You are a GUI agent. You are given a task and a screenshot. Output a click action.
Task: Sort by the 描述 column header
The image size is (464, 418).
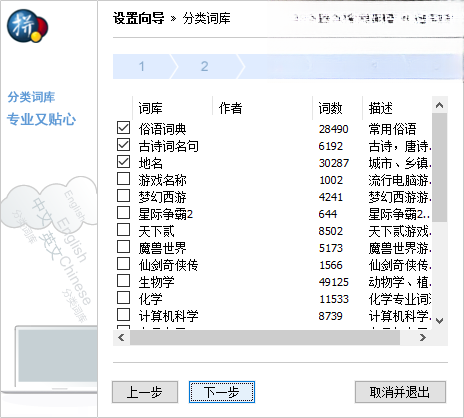397,108
